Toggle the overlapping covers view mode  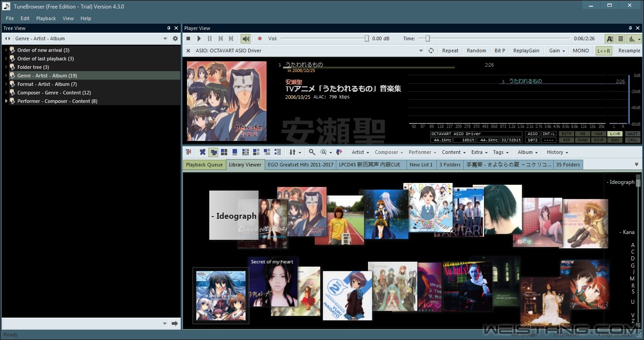(x=213, y=152)
